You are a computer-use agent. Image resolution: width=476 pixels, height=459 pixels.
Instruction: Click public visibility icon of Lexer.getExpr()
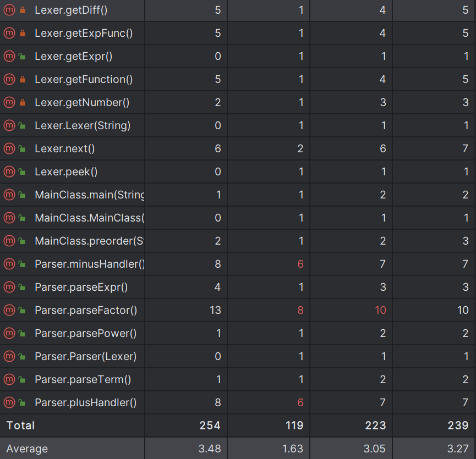click(x=22, y=56)
